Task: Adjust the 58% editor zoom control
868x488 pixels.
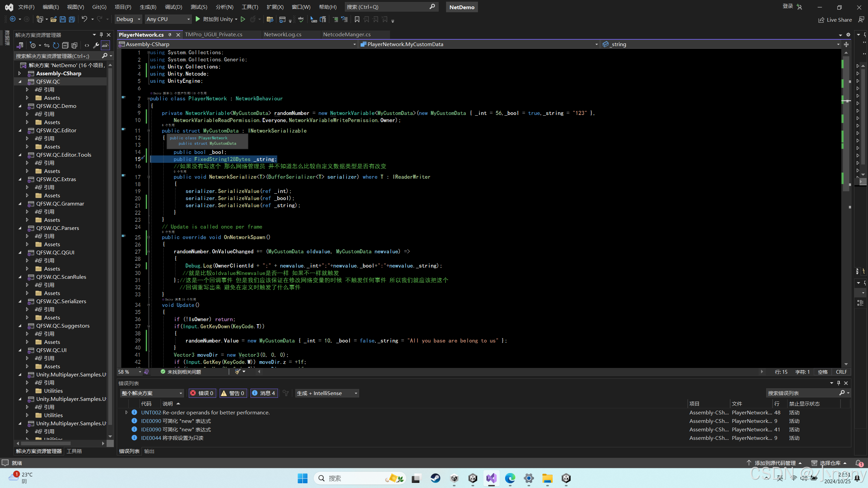Action: click(128, 372)
